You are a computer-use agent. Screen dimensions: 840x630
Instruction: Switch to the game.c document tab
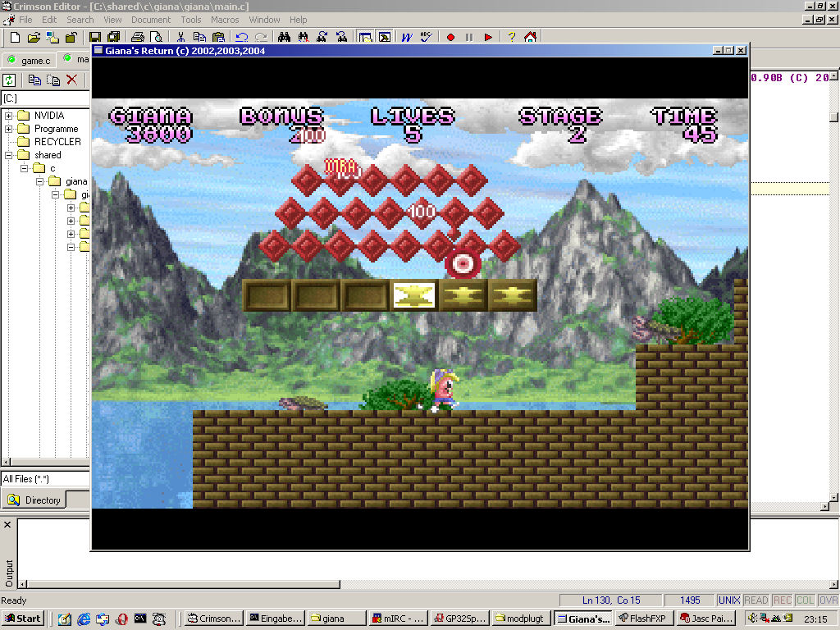(30, 60)
